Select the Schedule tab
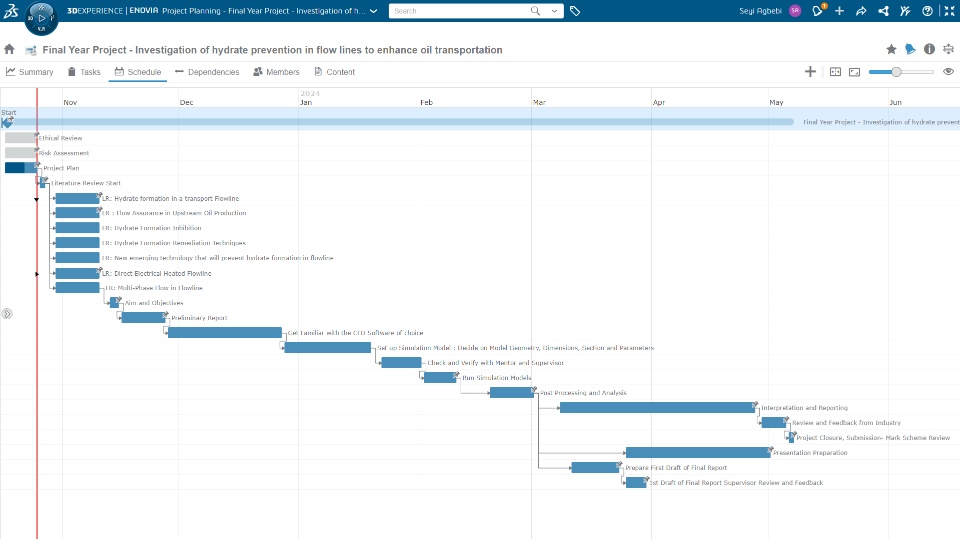 pos(138,72)
